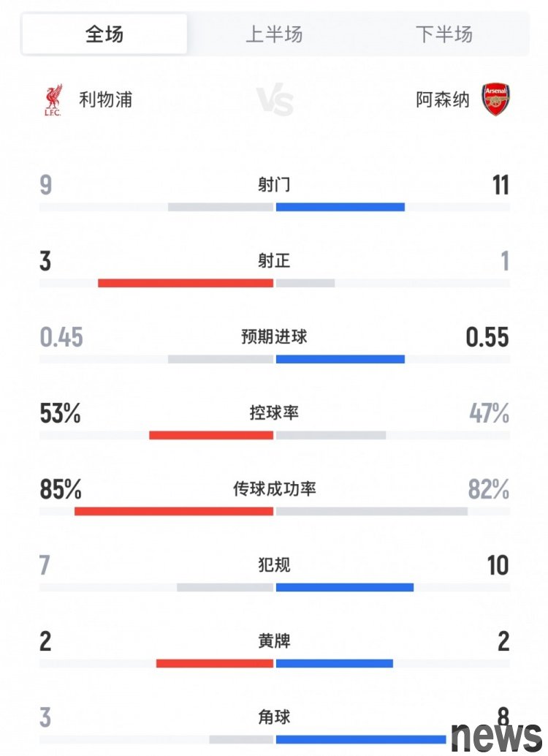Click the Arsenal club badge icon

click(496, 100)
